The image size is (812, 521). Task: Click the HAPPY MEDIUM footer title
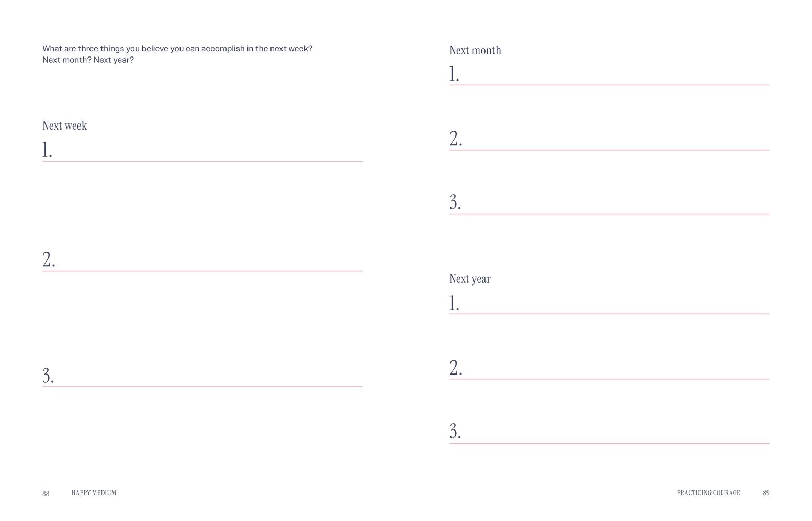pos(94,493)
